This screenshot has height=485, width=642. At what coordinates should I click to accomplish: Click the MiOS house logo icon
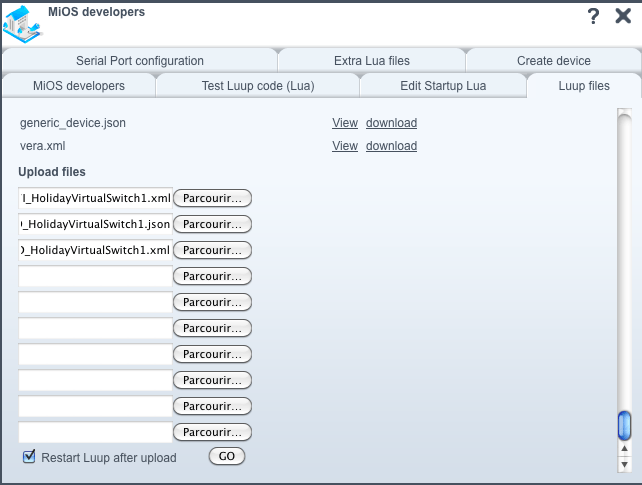23,25
